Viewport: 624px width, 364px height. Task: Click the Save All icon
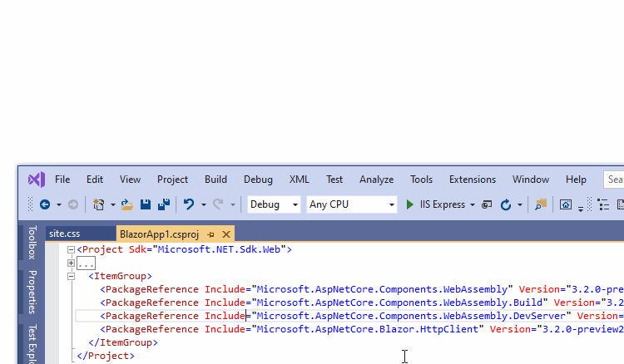[164, 204]
